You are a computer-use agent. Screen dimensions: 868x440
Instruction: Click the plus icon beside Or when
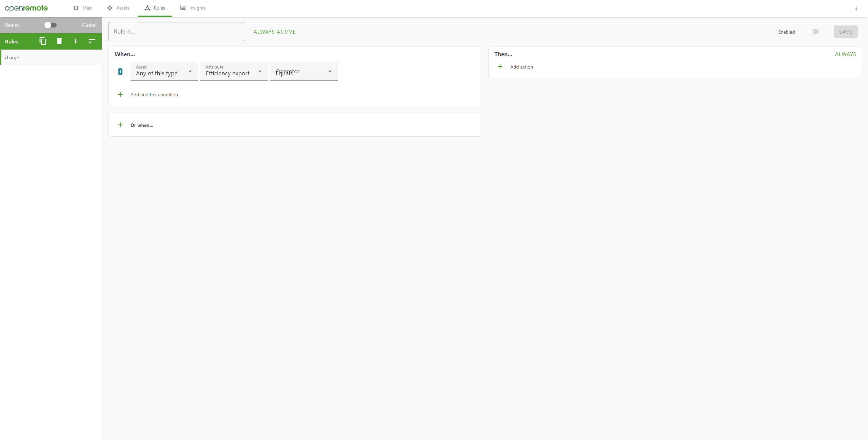tap(120, 125)
